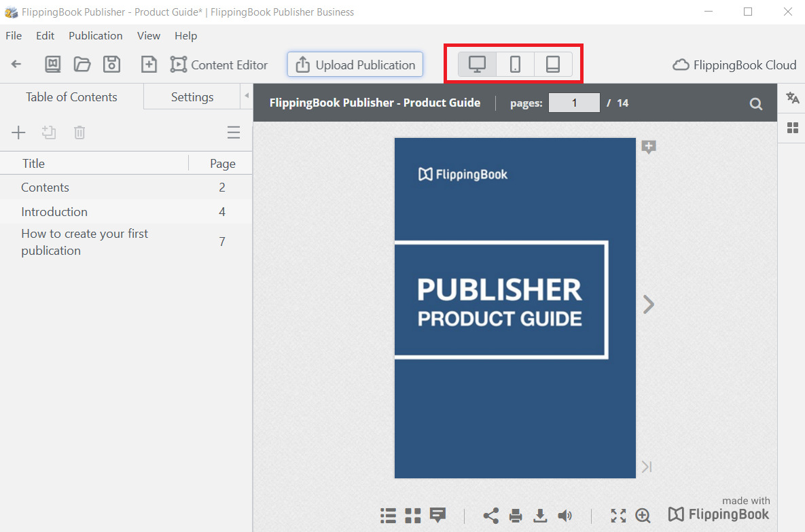Open the table of contents hamburger menu
Image resolution: width=805 pixels, height=532 pixels.
point(234,132)
